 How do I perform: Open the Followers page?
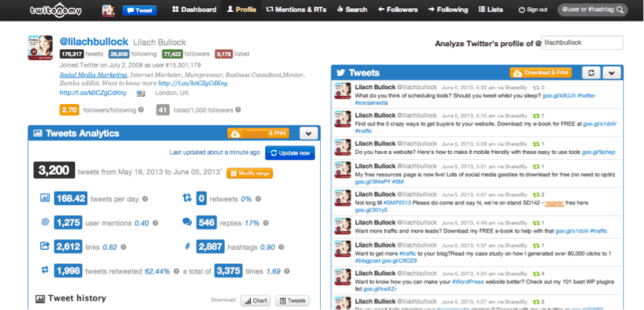(x=398, y=10)
